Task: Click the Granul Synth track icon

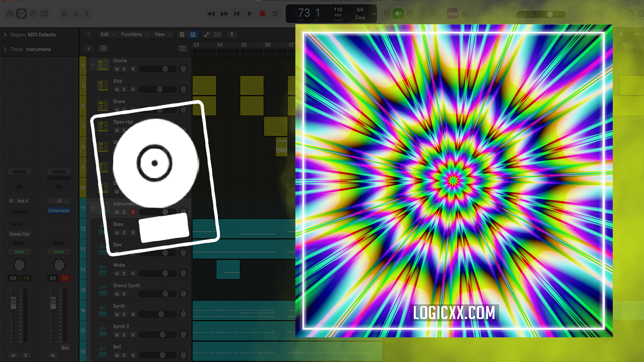Action: point(103,290)
